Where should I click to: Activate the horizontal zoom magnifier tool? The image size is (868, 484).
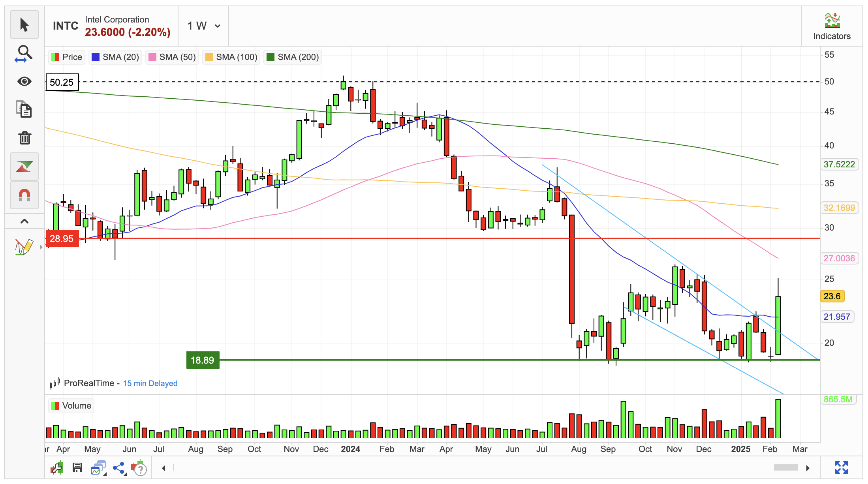pyautogui.click(x=24, y=54)
